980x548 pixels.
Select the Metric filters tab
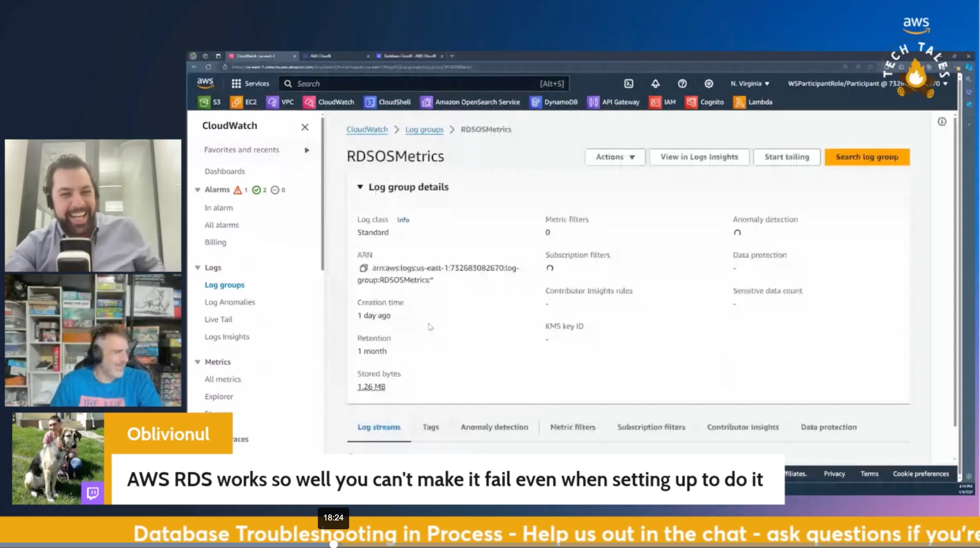(x=573, y=427)
